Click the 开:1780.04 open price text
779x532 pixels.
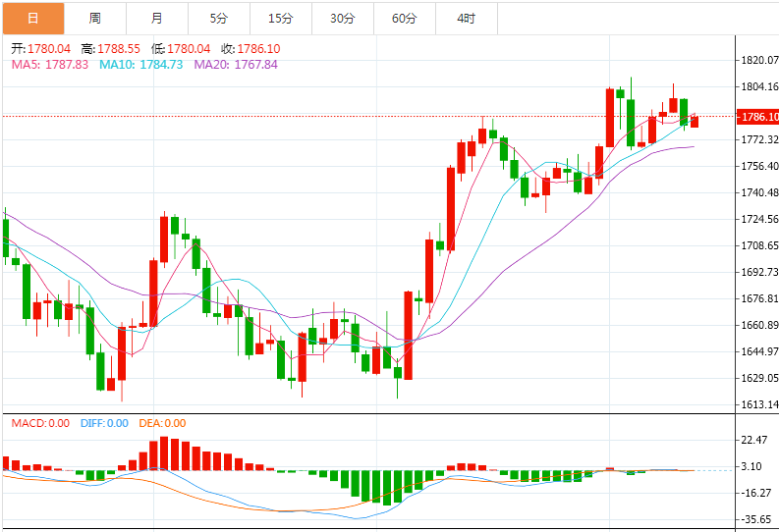click(40, 49)
